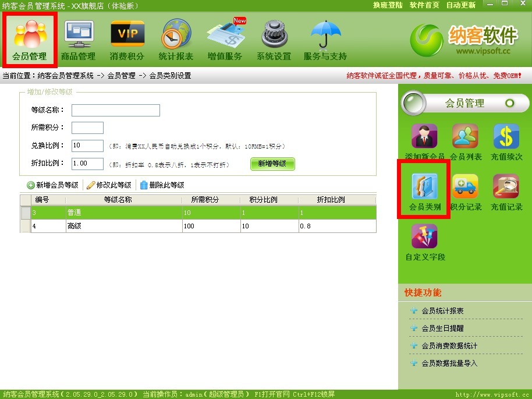Click the 积分比例 column header

(269, 200)
